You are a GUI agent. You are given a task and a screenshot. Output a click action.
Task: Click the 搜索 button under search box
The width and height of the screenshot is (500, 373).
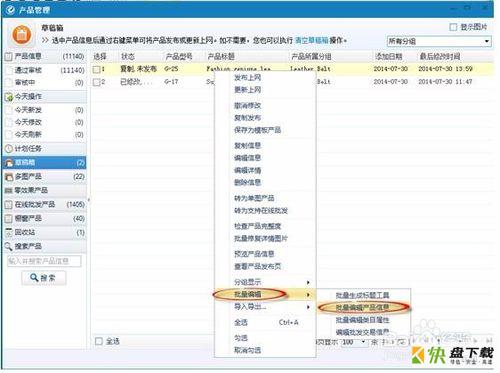click(44, 278)
